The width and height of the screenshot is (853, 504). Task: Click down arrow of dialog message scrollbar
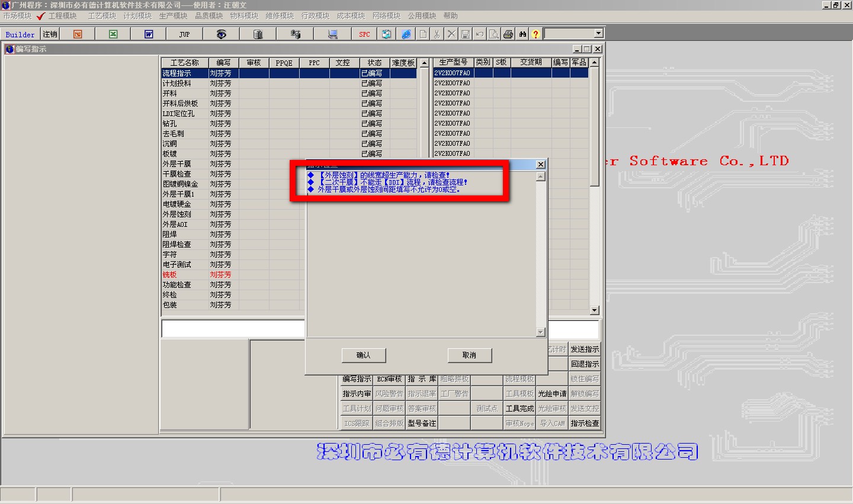(540, 332)
